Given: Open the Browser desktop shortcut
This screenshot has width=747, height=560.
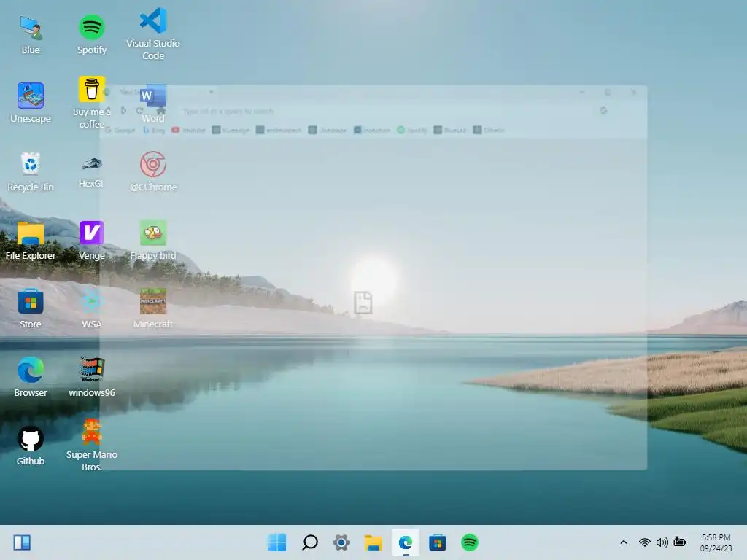Looking at the screenshot, I should [31, 377].
